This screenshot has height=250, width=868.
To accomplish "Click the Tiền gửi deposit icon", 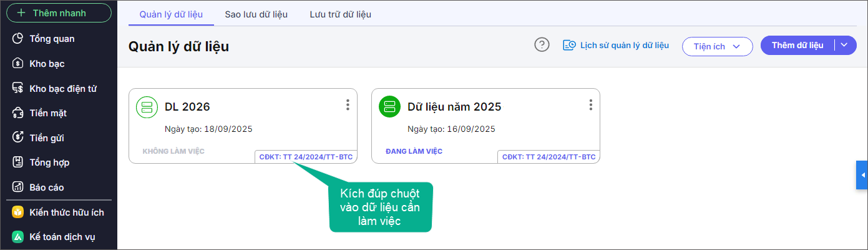I will (x=18, y=138).
